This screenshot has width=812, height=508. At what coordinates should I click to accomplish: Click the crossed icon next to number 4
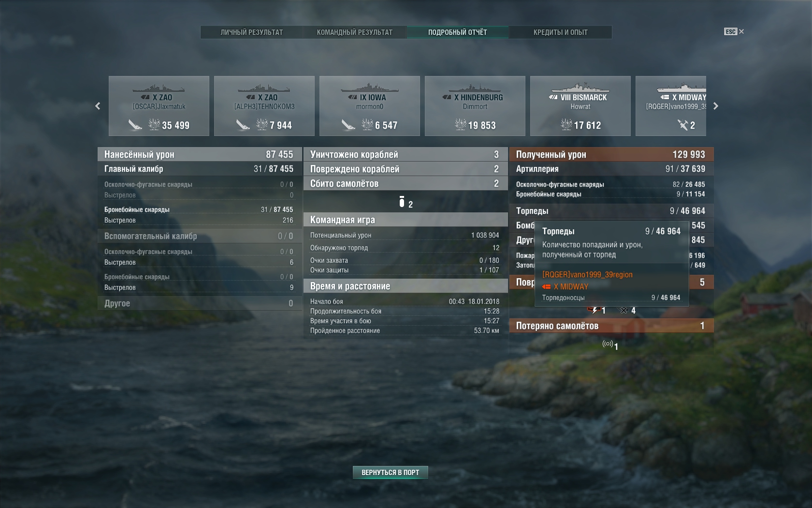[624, 310]
